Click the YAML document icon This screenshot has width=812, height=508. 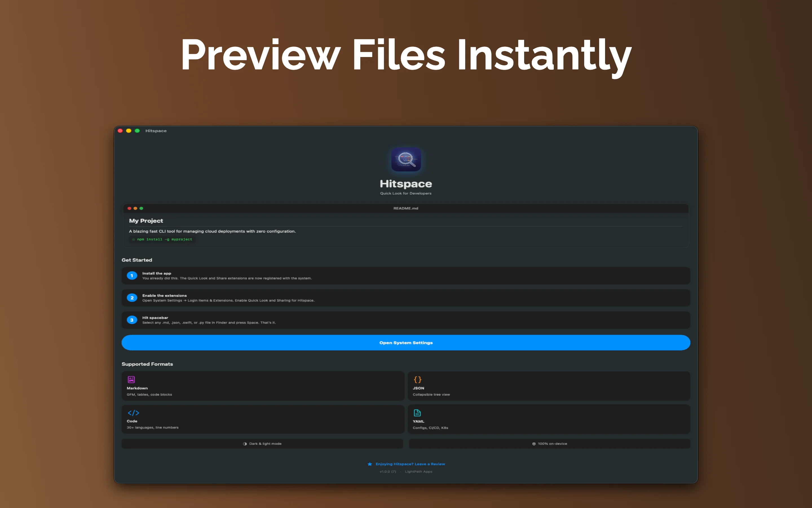(417, 413)
